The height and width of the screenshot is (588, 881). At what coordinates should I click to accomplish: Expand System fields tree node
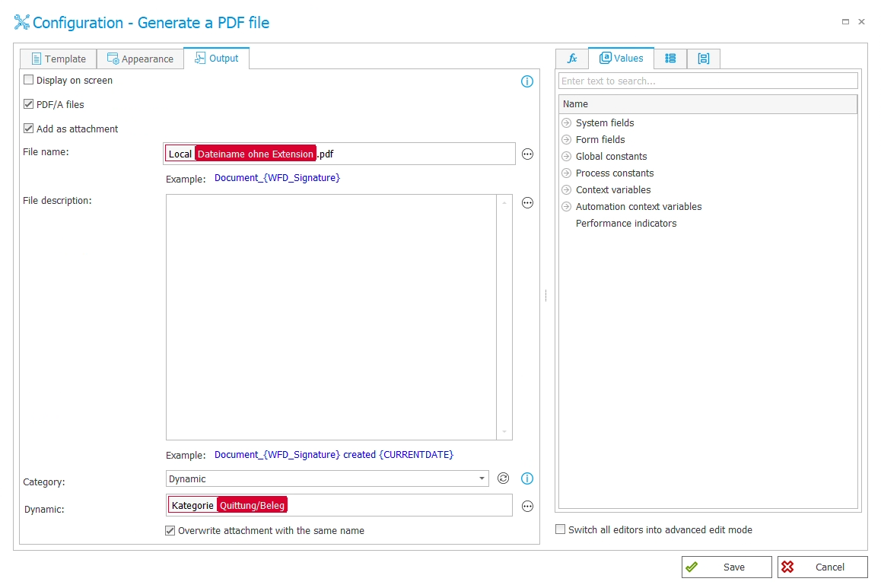tap(566, 123)
